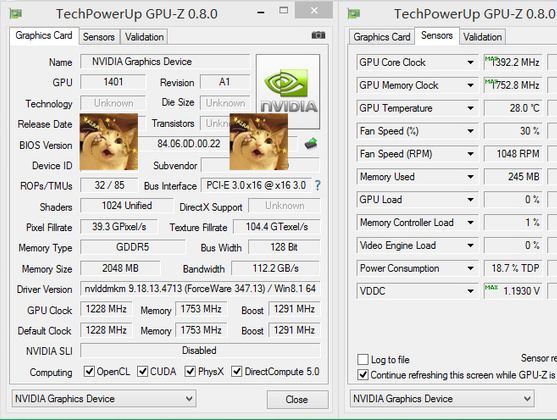The image size is (557, 420).
Task: Open the Memory Used sensor dropdown
Action: point(470,177)
